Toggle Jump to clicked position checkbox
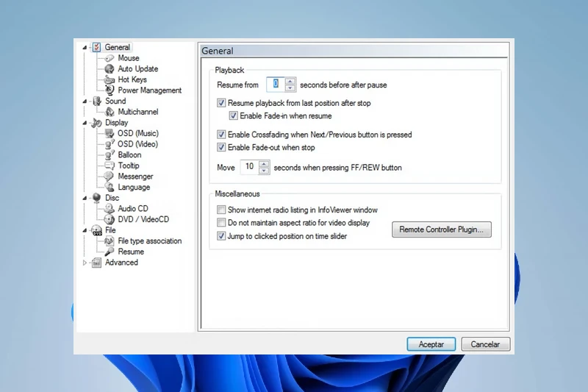This screenshot has width=588, height=392. [x=221, y=236]
